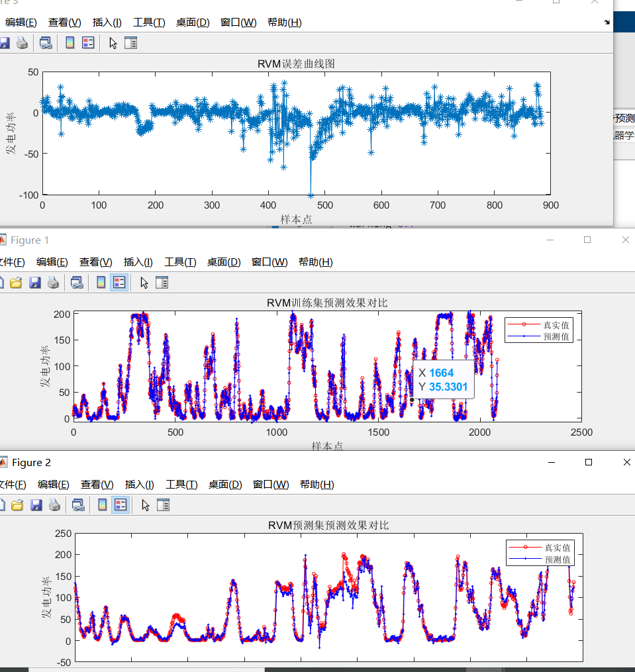This screenshot has height=672, width=635.
Task: Expand 工具(T) menu in Figure 2
Action: click(x=181, y=484)
